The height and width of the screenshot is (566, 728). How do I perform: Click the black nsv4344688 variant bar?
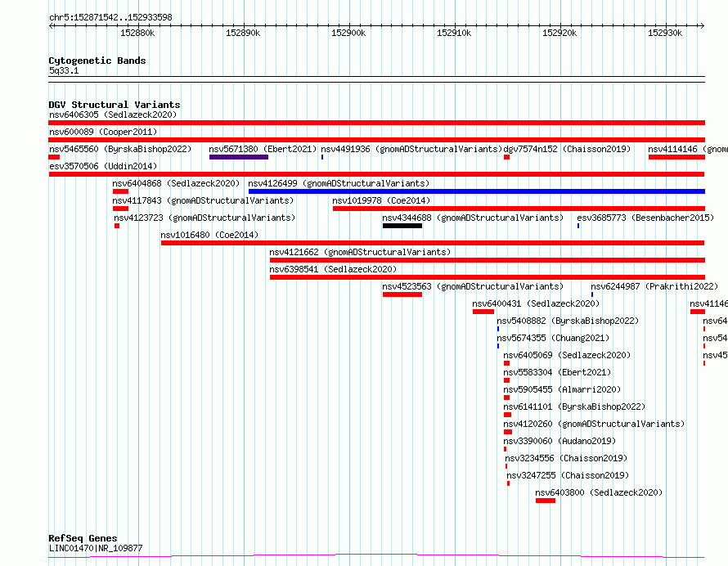(402, 226)
